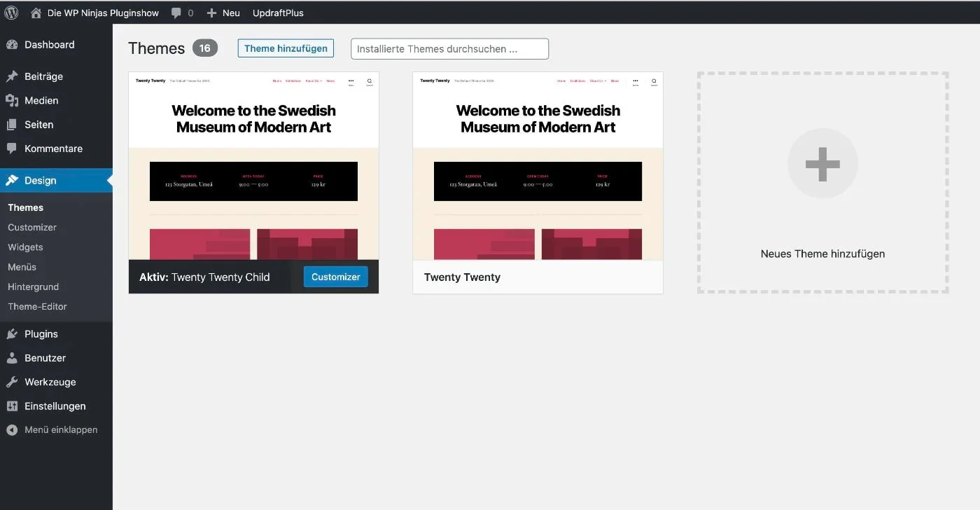Go to Theme-Editor submenu item
The width and height of the screenshot is (980, 510).
37,306
